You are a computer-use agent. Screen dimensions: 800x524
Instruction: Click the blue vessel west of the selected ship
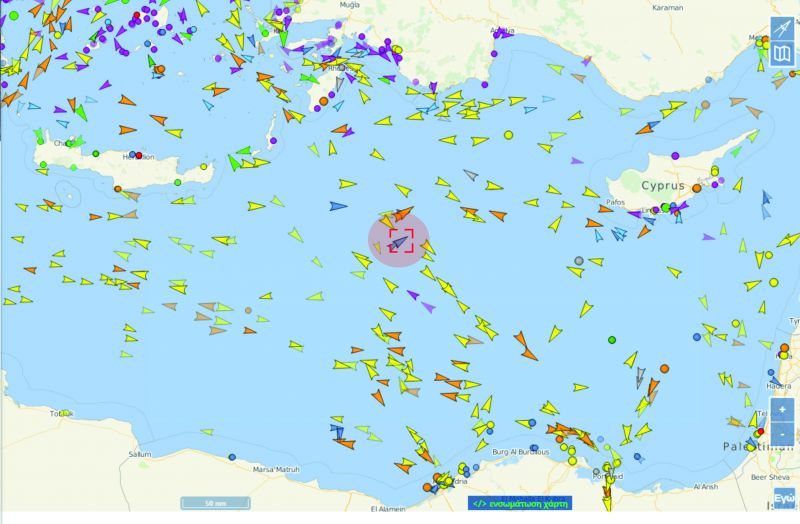(338, 207)
